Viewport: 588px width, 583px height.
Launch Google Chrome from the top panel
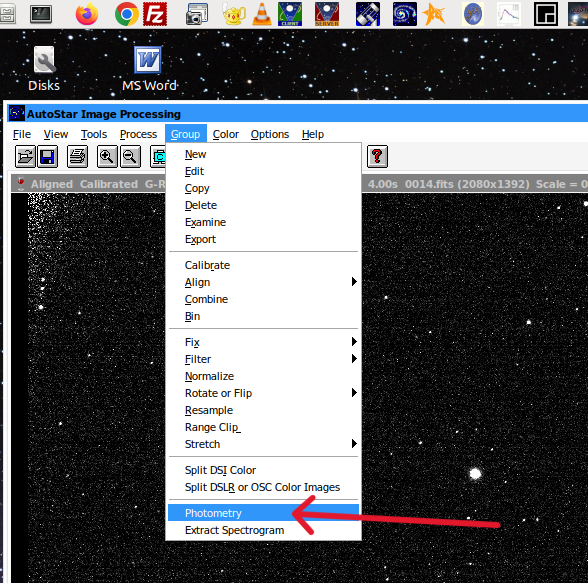[x=127, y=14]
